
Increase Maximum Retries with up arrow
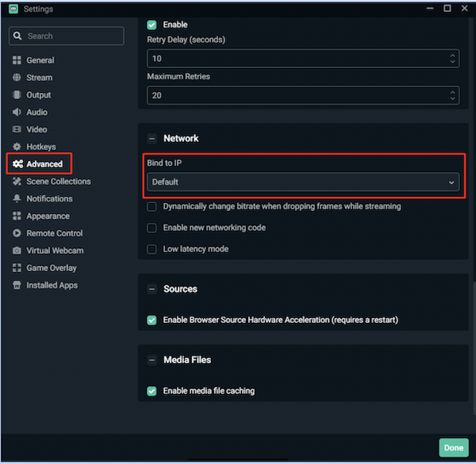coord(452,93)
